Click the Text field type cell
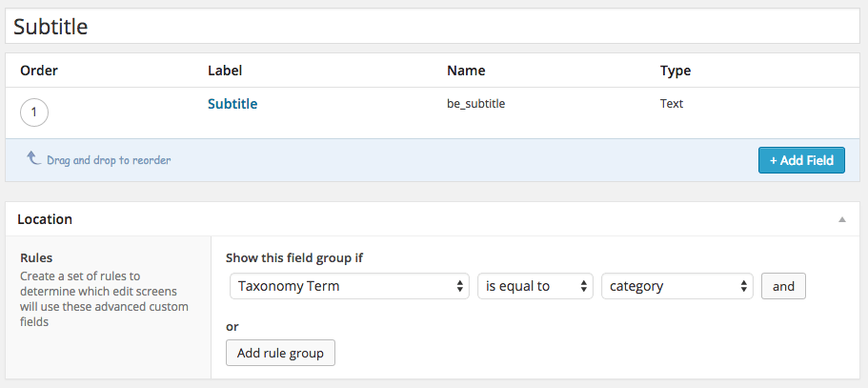The width and height of the screenshot is (868, 388). [672, 104]
